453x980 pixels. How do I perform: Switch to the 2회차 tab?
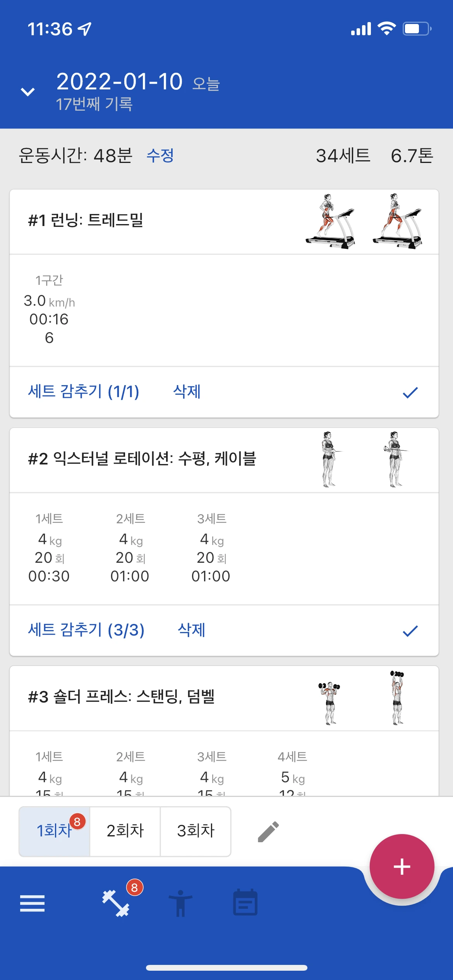click(x=125, y=831)
